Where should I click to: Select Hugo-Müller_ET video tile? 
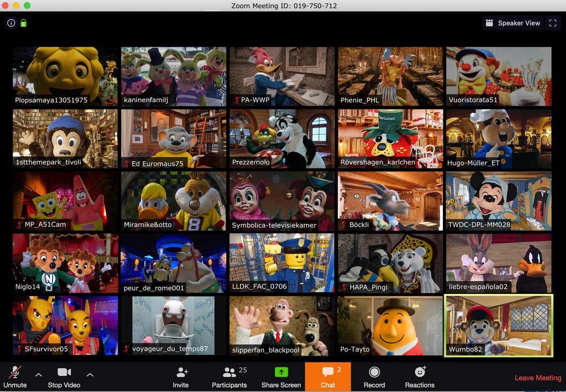(499, 139)
